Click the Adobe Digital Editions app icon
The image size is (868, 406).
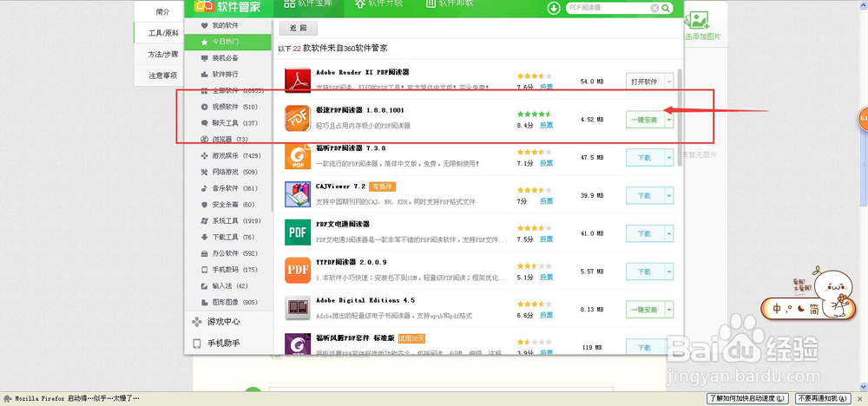point(297,308)
